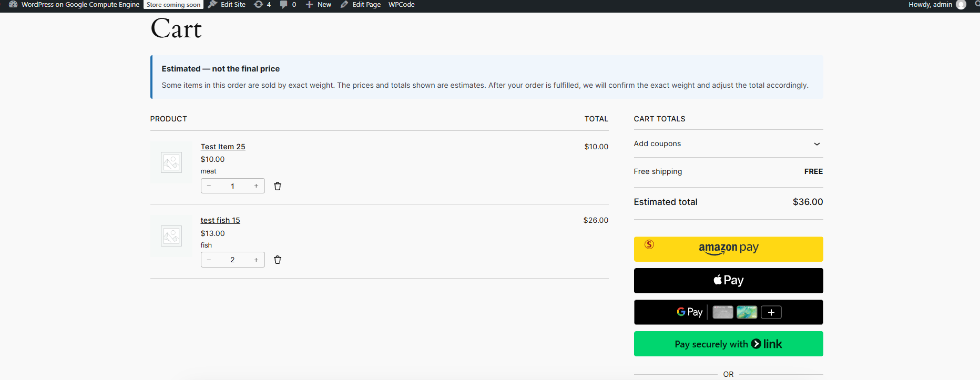
Task: Remove test fish 15 with trash icon
Action: [x=278, y=260]
